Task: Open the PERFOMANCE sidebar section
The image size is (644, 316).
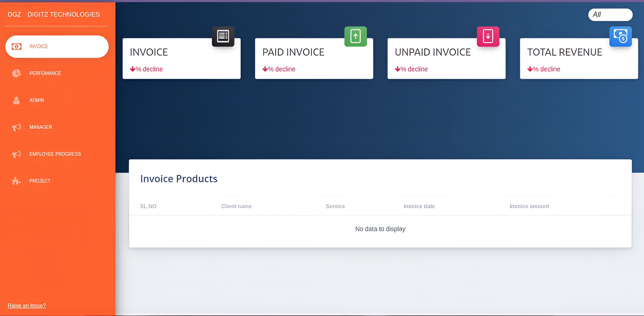Action: (x=57, y=73)
